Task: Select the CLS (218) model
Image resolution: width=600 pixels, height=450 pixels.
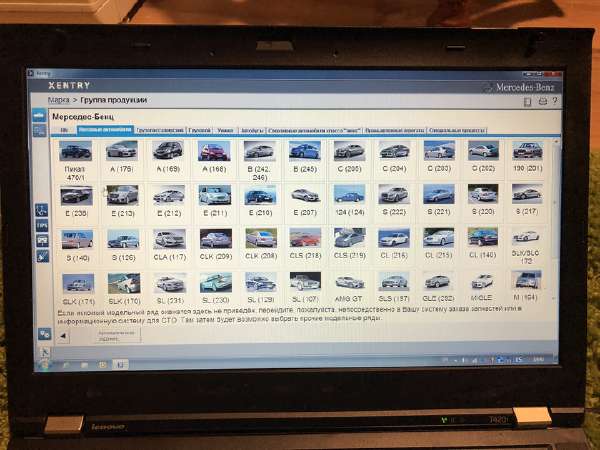Action: click(305, 244)
